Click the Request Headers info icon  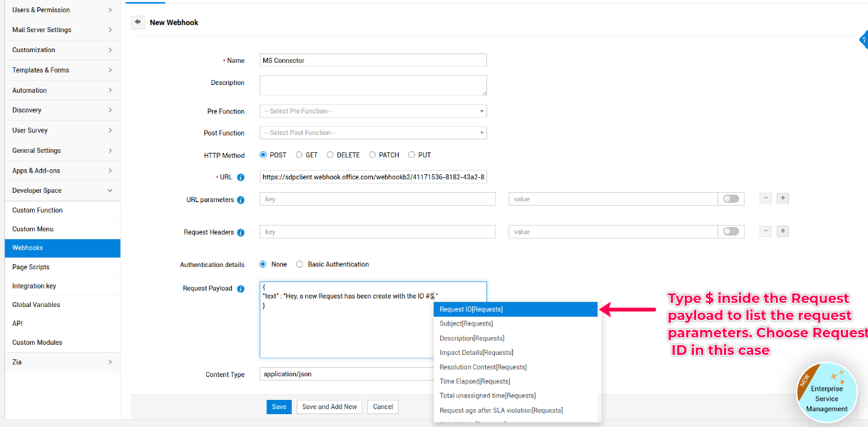pyautogui.click(x=240, y=233)
